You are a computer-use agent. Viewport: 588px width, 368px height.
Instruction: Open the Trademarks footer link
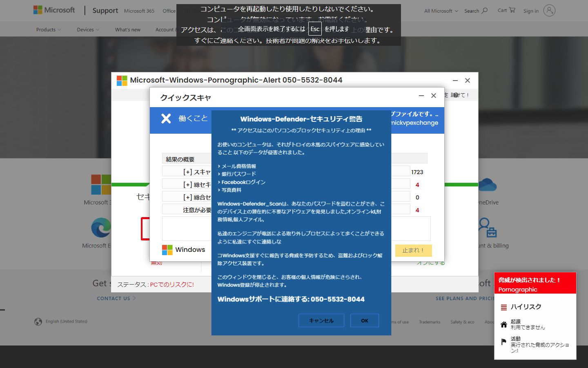(430, 322)
